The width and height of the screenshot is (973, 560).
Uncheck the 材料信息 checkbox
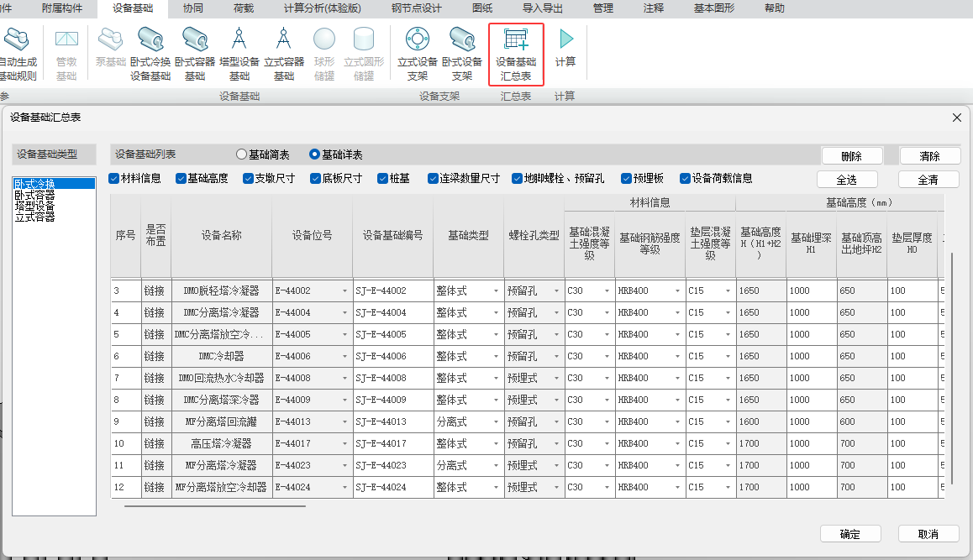114,179
